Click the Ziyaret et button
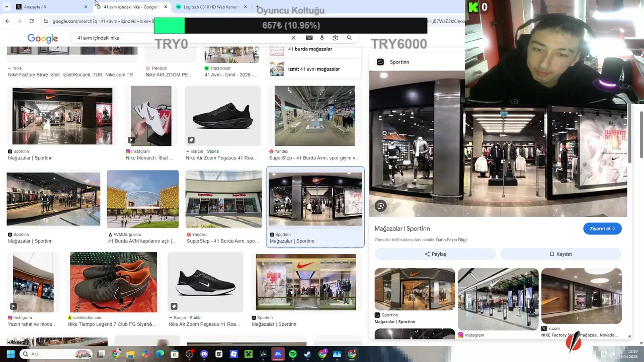 pos(602,229)
